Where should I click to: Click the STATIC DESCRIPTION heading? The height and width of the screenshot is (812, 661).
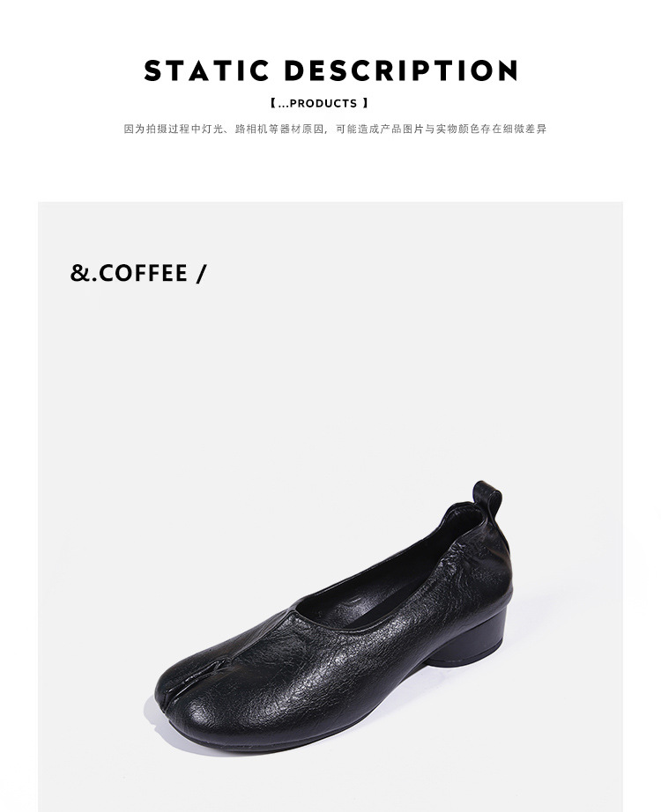[x=330, y=70]
